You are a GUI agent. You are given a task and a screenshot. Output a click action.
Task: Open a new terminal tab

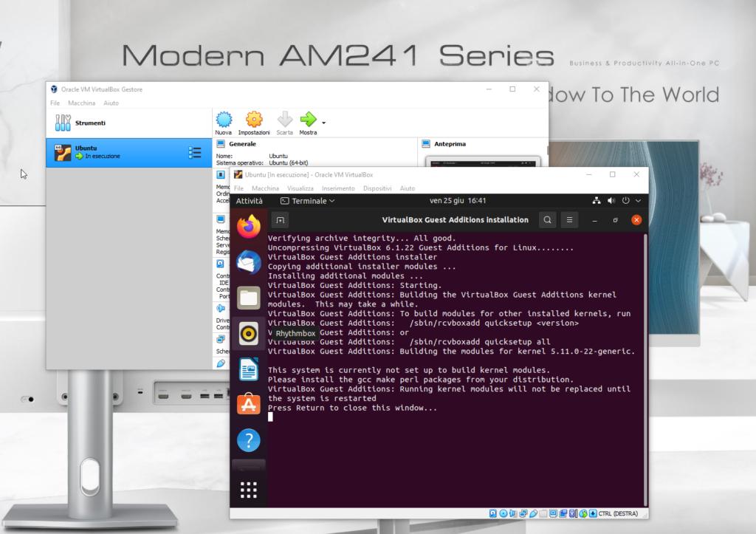pos(280,219)
